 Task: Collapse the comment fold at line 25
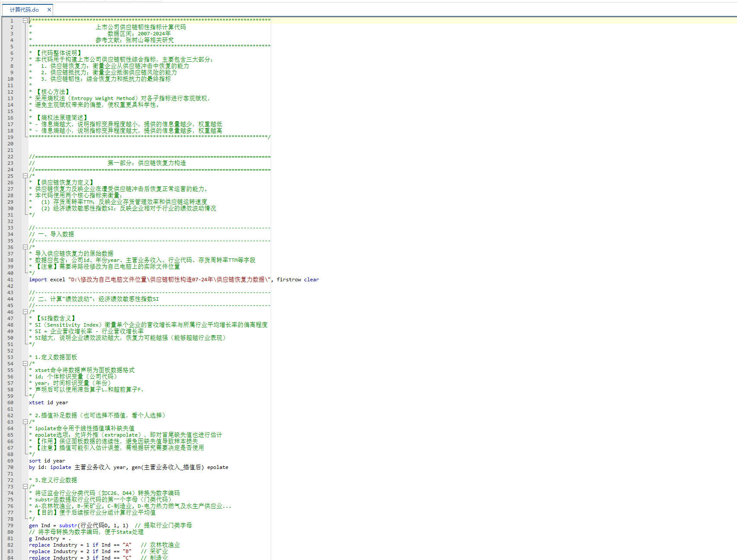point(25,176)
